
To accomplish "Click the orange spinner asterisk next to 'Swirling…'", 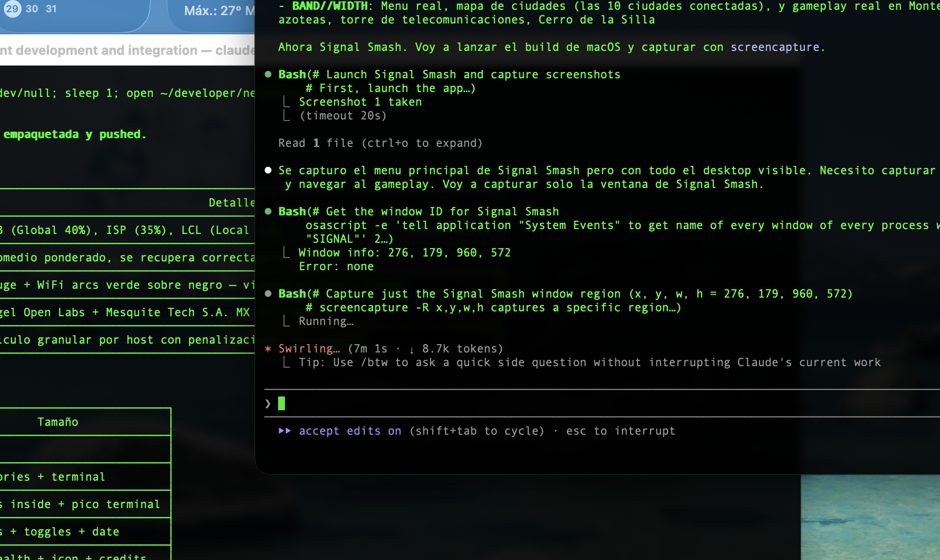I will click(268, 349).
